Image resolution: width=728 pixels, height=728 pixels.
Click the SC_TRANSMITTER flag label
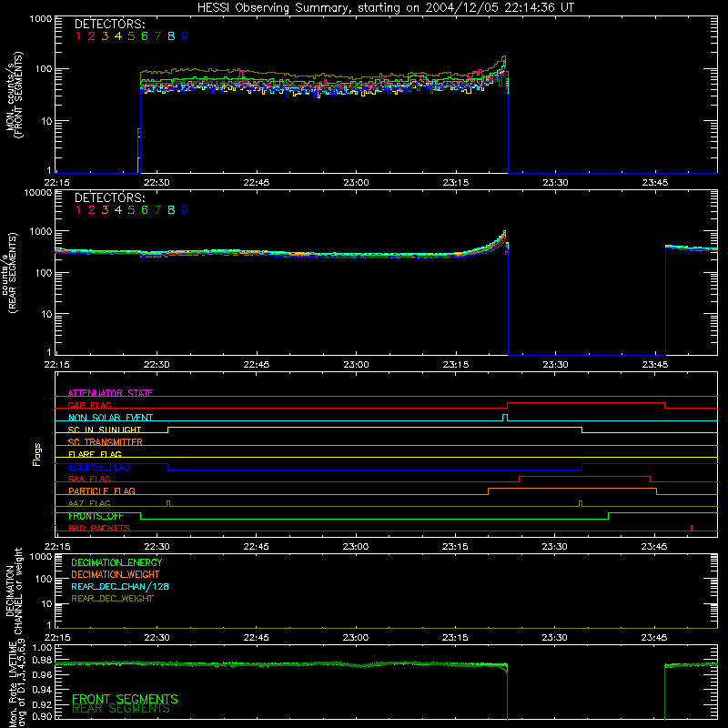point(106,442)
